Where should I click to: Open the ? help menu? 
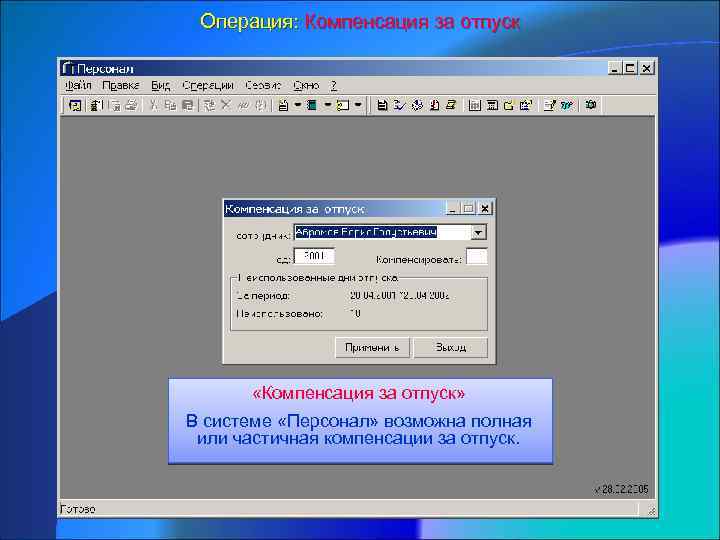point(334,85)
